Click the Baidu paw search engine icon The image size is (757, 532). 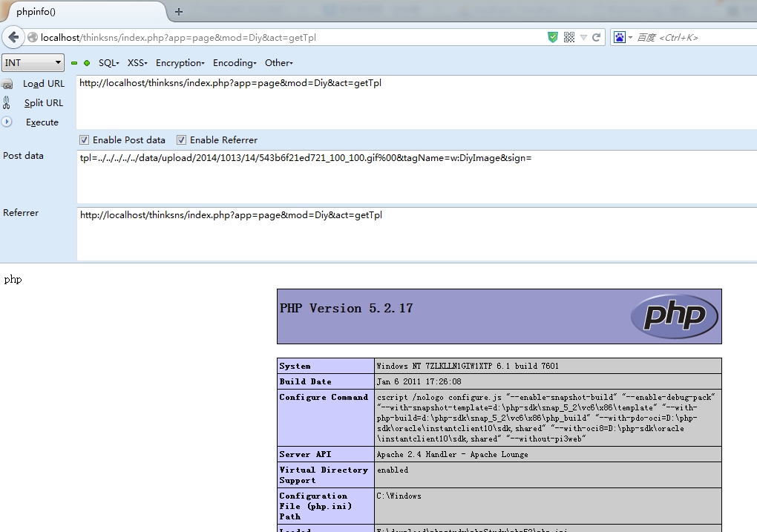pyautogui.click(x=620, y=37)
